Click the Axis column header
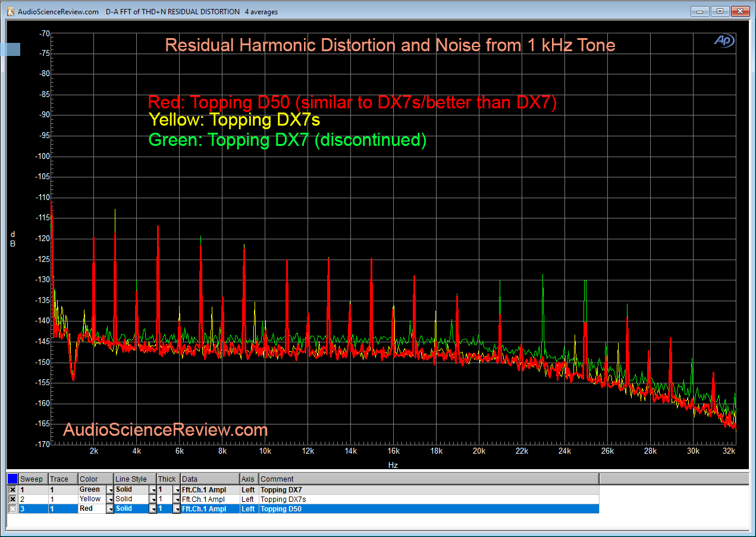This screenshot has width=756, height=537. click(249, 479)
